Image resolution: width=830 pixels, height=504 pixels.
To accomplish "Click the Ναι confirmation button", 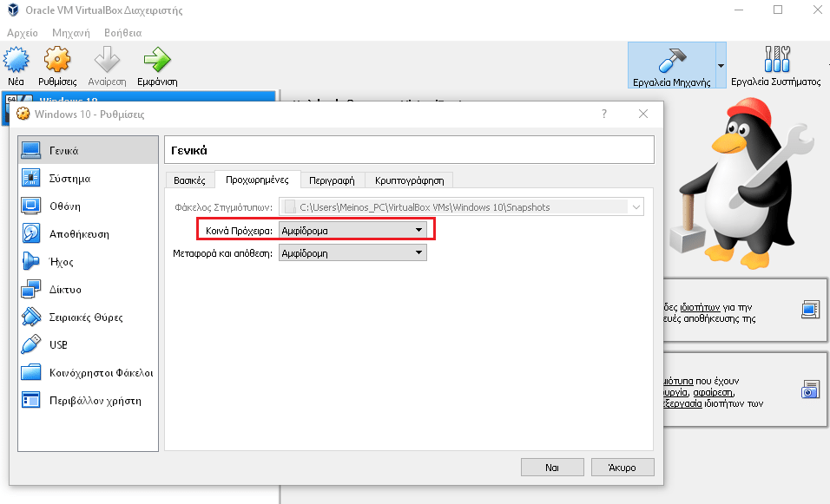I will click(552, 468).
